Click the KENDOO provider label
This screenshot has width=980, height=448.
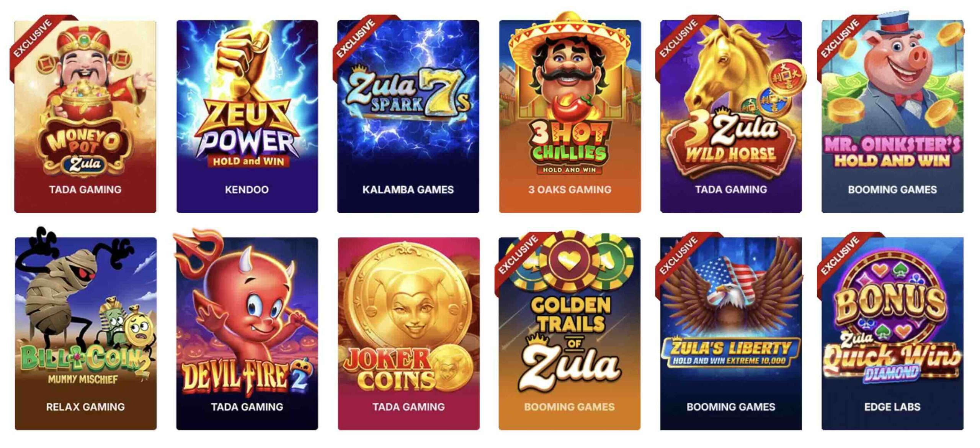247,190
